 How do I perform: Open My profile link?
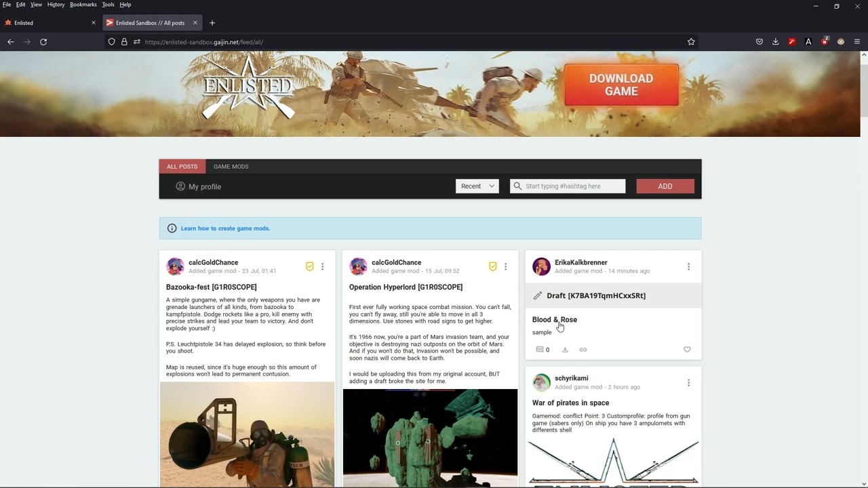[199, 186]
